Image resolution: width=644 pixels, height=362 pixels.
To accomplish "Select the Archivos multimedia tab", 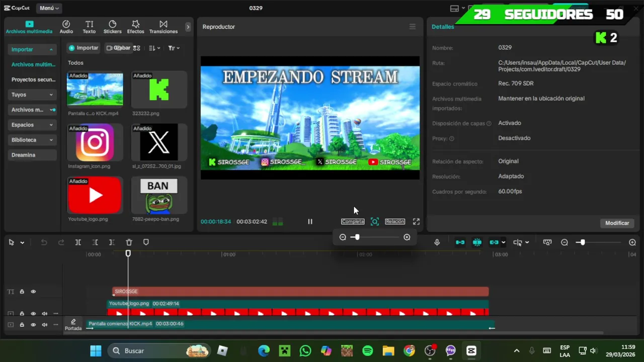I will 29,27.
